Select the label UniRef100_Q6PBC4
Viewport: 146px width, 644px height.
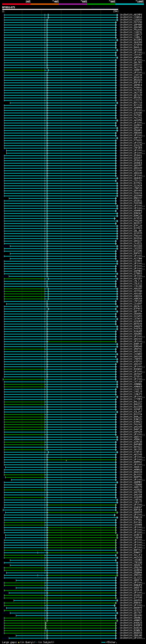pyautogui.click(x=131, y=85)
